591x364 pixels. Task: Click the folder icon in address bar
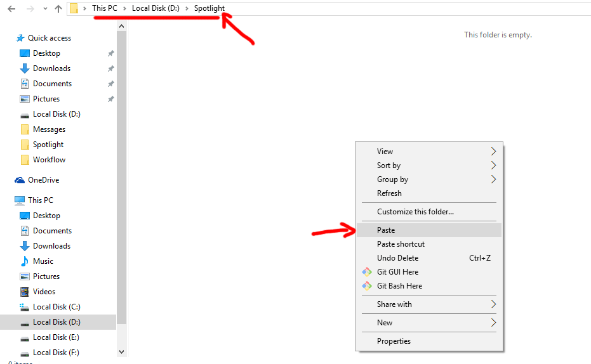tap(74, 8)
